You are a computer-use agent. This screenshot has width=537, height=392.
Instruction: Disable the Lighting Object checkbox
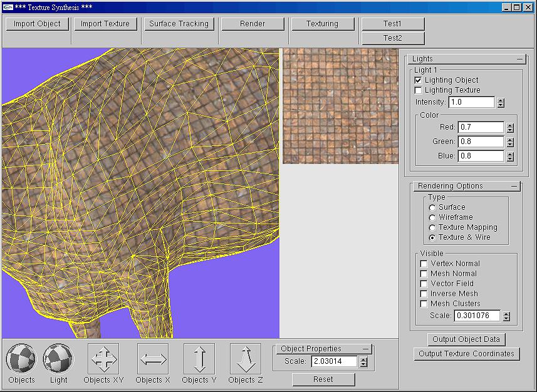coord(419,80)
